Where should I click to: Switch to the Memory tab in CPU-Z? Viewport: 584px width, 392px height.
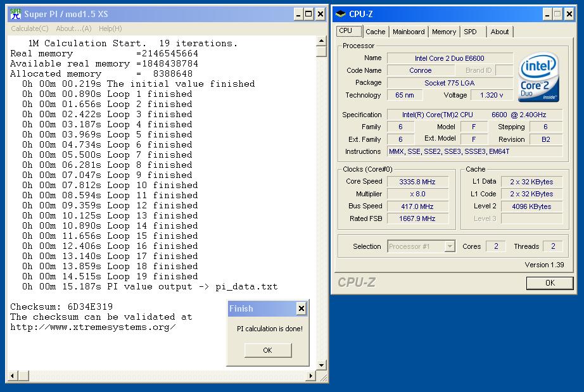click(444, 32)
